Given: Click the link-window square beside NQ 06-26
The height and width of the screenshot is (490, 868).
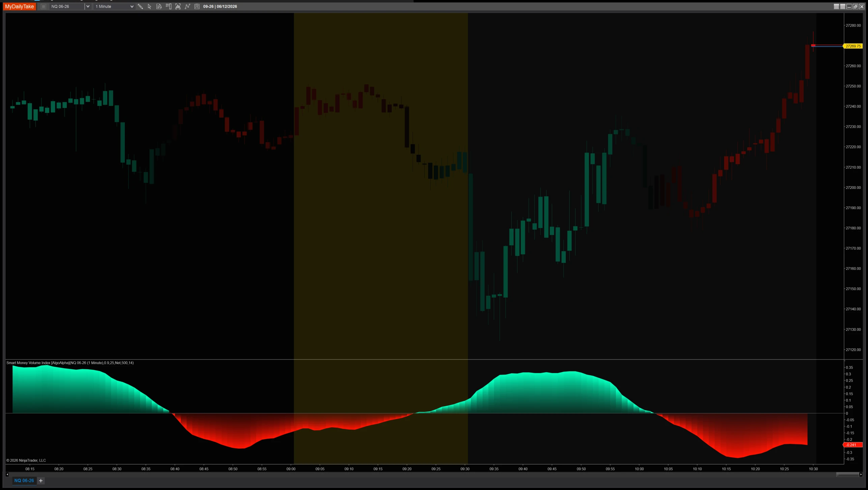Looking at the screenshot, I should (x=44, y=6).
